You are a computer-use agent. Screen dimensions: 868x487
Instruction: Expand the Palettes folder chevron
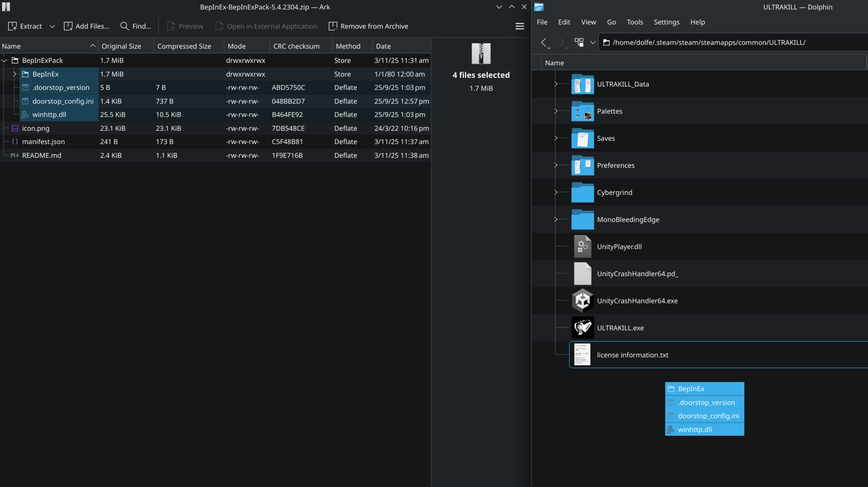[x=555, y=111]
